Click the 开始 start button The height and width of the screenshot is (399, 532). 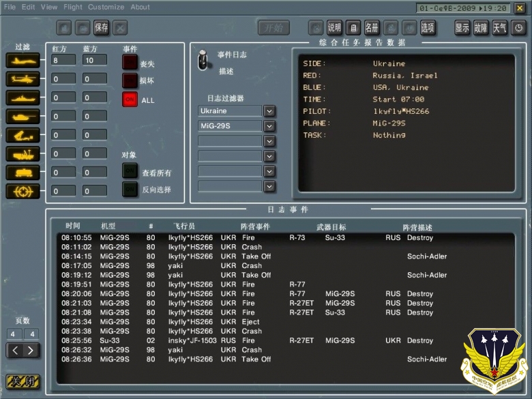(x=274, y=28)
